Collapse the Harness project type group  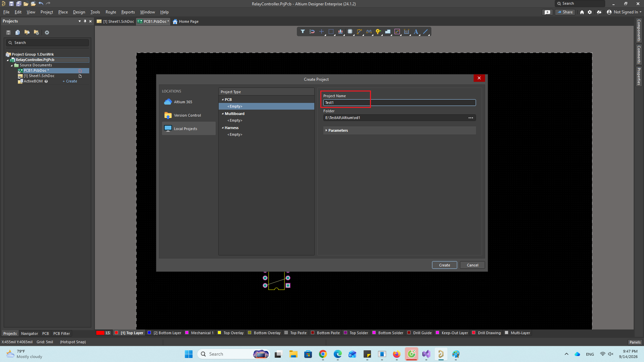coord(223,128)
